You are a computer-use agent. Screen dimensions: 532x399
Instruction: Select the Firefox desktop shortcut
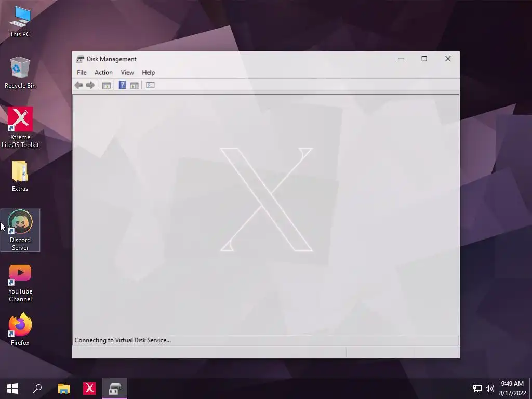[20, 330]
